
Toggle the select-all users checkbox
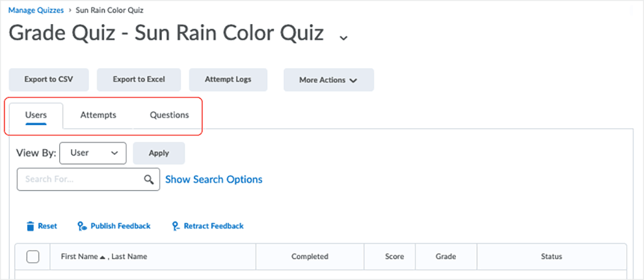tap(33, 257)
